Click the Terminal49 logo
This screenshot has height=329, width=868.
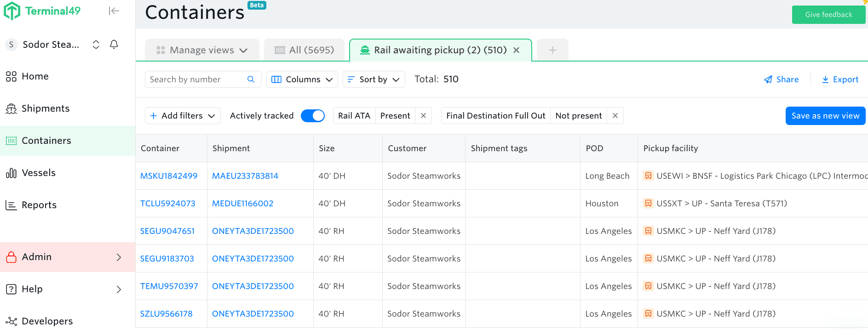click(x=42, y=11)
